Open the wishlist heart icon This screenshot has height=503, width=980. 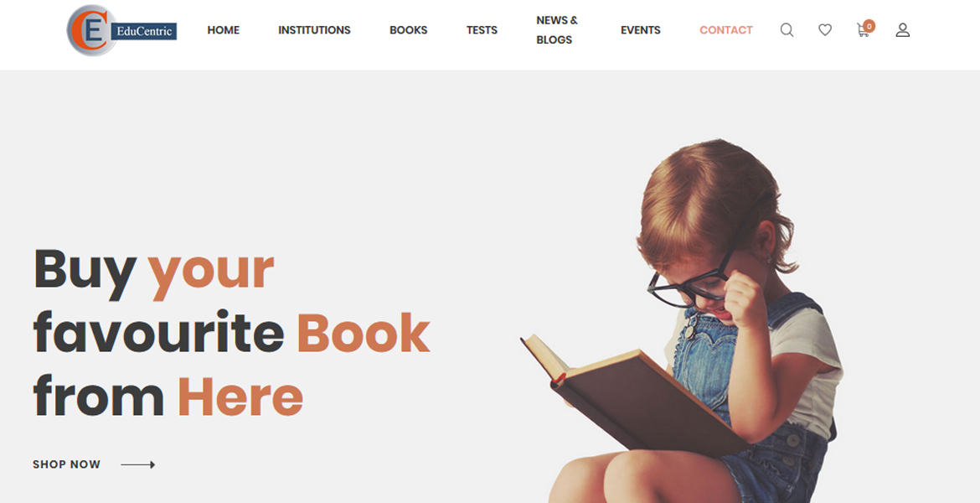[825, 30]
